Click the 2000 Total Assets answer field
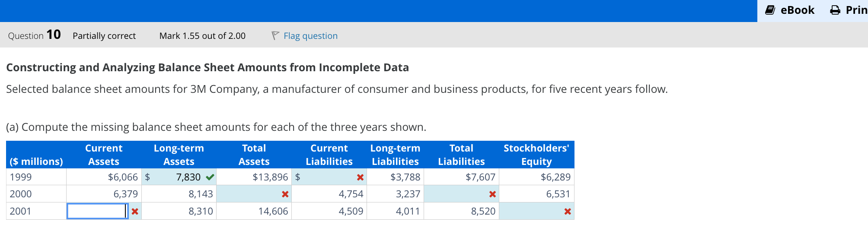The height and width of the screenshot is (234, 868). (249, 194)
